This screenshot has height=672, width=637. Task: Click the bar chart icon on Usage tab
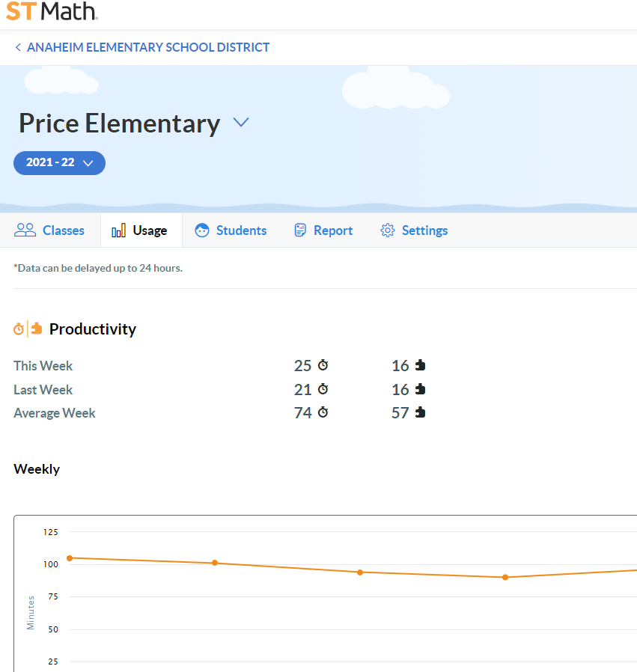[x=118, y=230]
